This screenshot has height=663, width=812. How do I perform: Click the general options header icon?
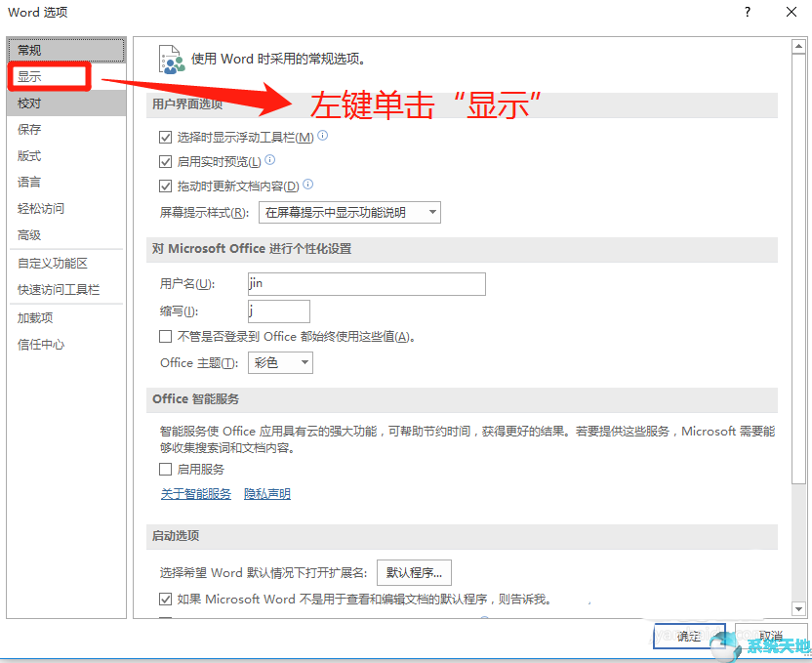coord(172,60)
